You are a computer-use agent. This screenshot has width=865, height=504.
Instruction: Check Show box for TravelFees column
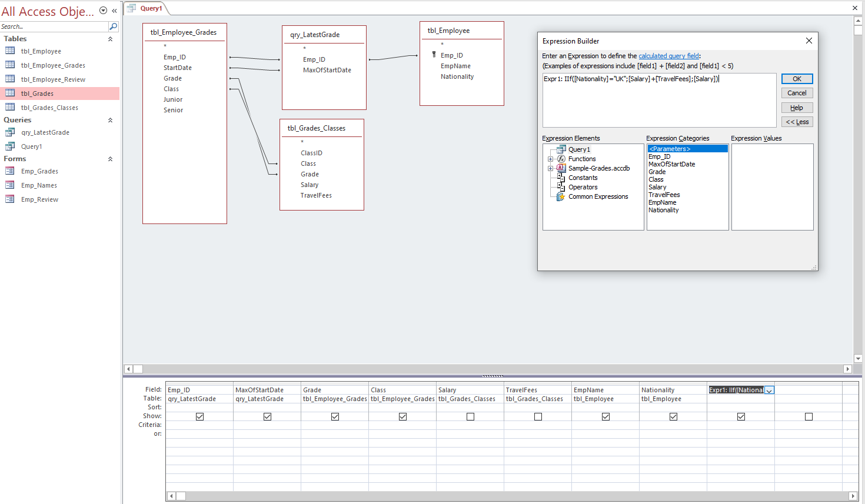538,416
